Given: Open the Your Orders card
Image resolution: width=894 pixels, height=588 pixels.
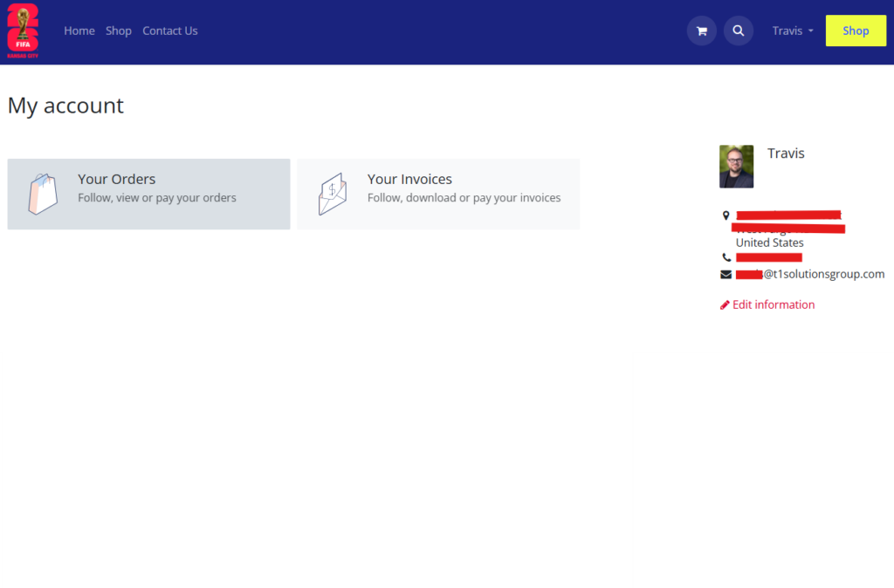Looking at the screenshot, I should pyautogui.click(x=148, y=192).
